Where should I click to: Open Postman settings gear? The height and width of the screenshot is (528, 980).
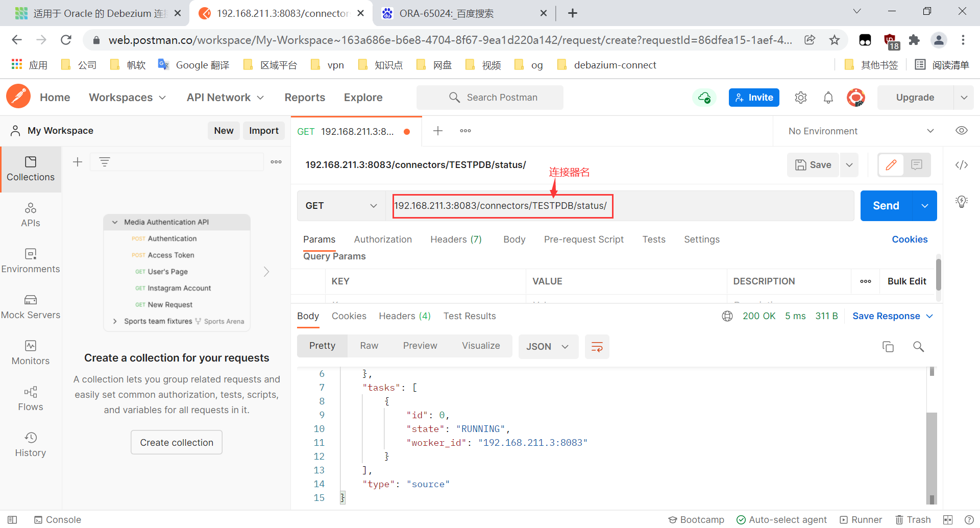(x=800, y=97)
